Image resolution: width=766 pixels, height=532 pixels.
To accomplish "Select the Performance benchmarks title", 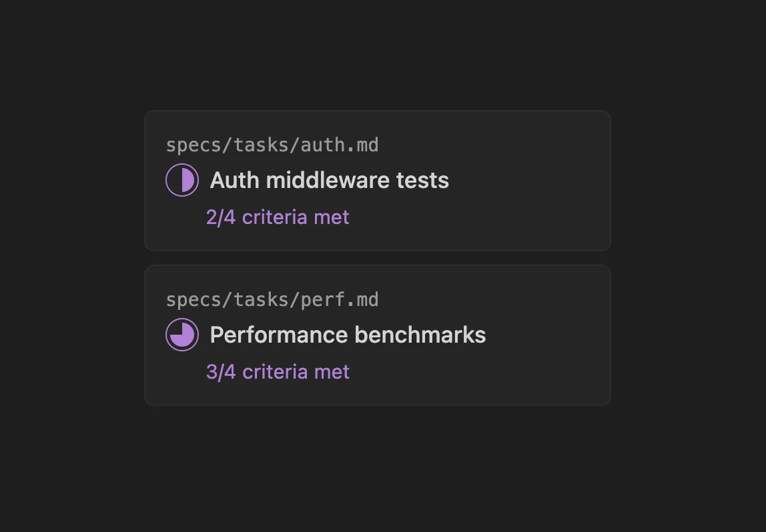I will (x=348, y=335).
